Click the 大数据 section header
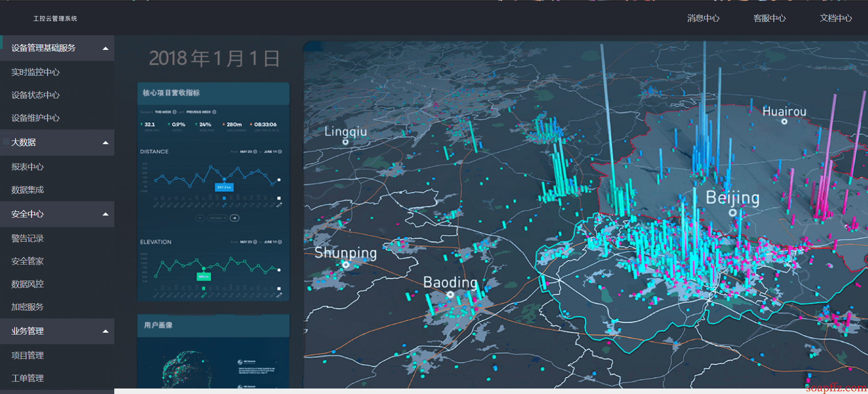This screenshot has height=394, width=868. pyautogui.click(x=57, y=143)
